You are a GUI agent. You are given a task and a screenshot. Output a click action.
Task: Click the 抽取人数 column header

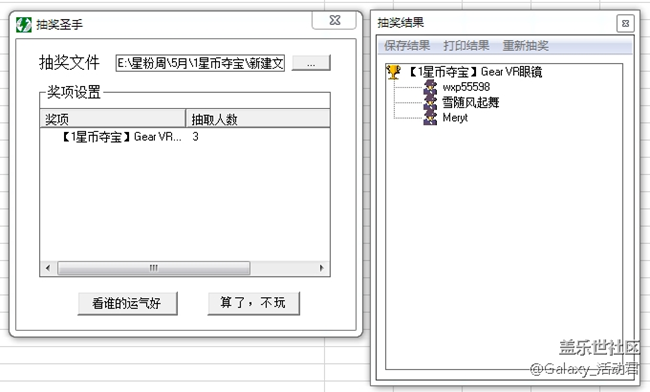coord(258,119)
